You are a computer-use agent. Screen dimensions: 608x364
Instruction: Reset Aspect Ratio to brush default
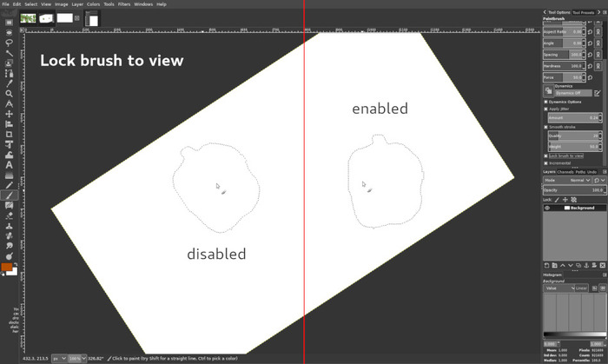[x=590, y=32]
